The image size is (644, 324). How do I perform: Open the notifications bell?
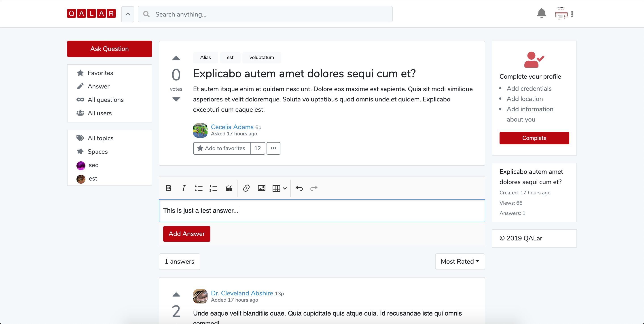click(541, 13)
